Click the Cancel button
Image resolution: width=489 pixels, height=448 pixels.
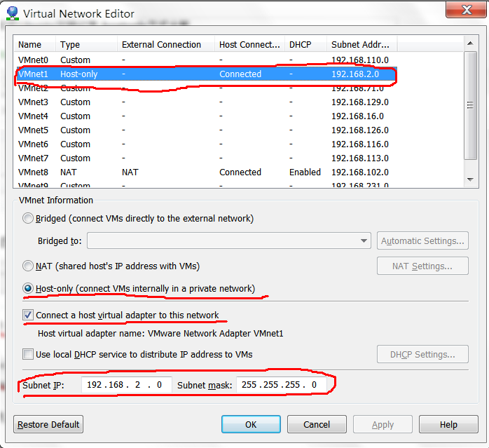[x=317, y=425]
